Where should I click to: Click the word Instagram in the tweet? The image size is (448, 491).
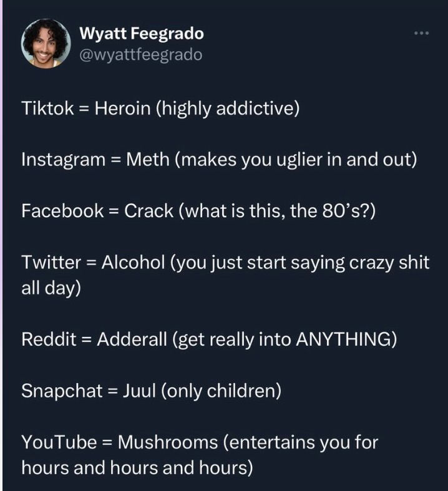point(64,159)
